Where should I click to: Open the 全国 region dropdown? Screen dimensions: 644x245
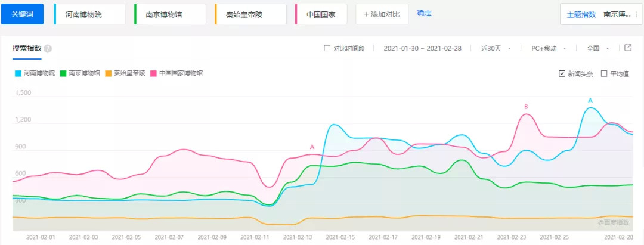[x=598, y=48]
